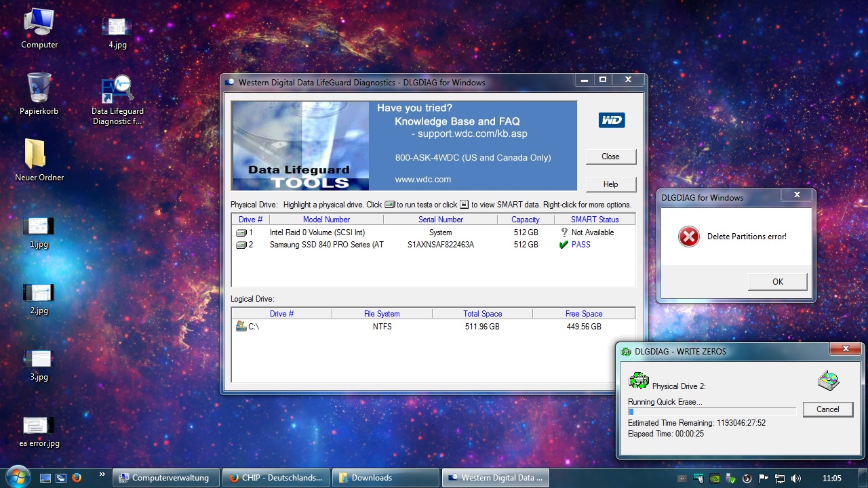Image resolution: width=868 pixels, height=488 pixels.
Task: Click the www.wdc.com link
Action: pos(423,180)
